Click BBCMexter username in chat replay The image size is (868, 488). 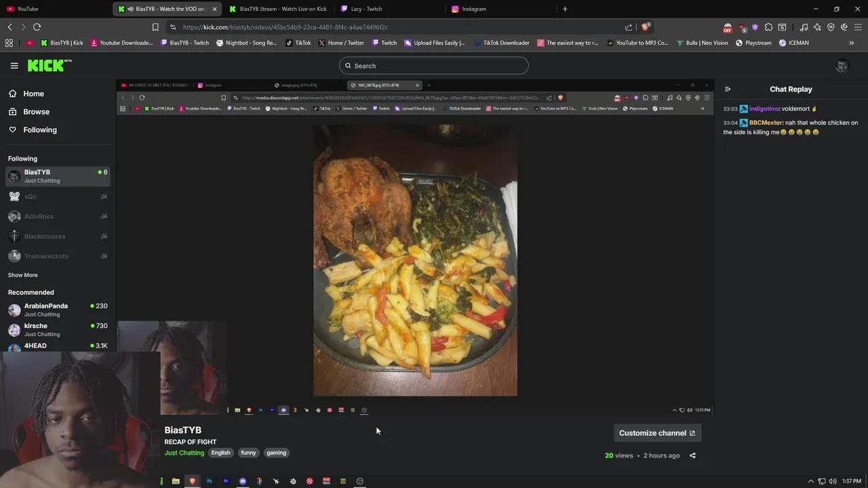point(766,123)
